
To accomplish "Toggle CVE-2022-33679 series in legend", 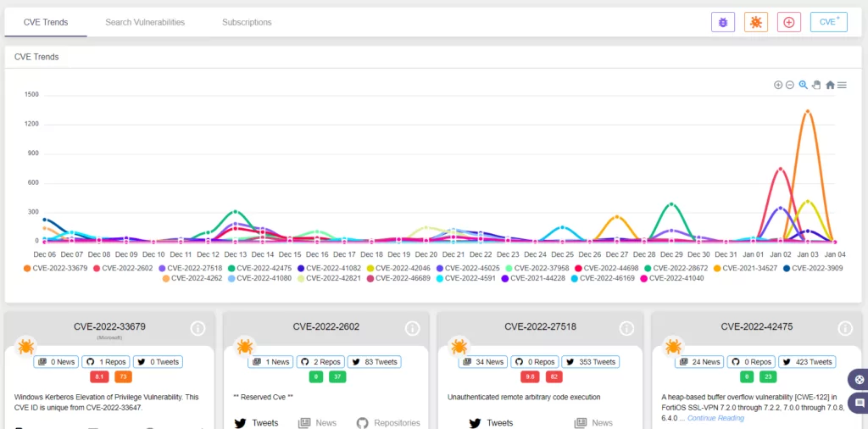I will coord(55,268).
